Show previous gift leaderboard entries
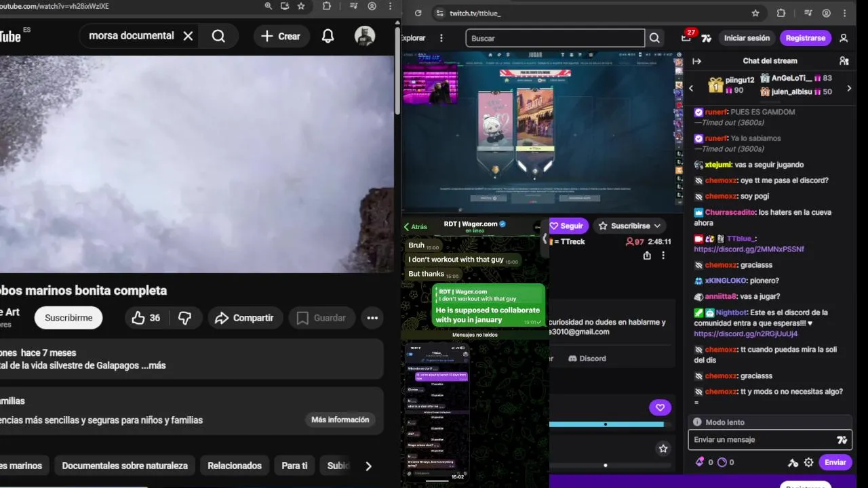The image size is (868, 488). (691, 88)
